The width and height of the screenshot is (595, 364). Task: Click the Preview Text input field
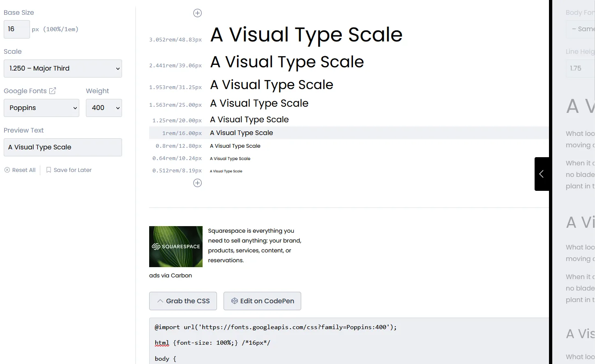coord(63,147)
